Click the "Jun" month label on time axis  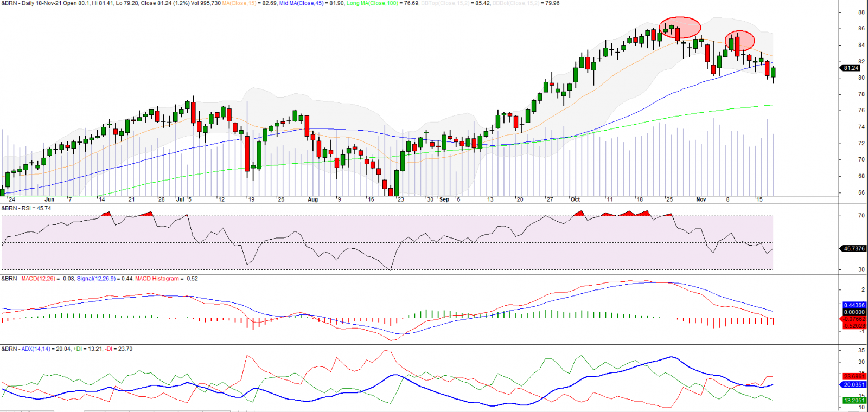point(49,199)
